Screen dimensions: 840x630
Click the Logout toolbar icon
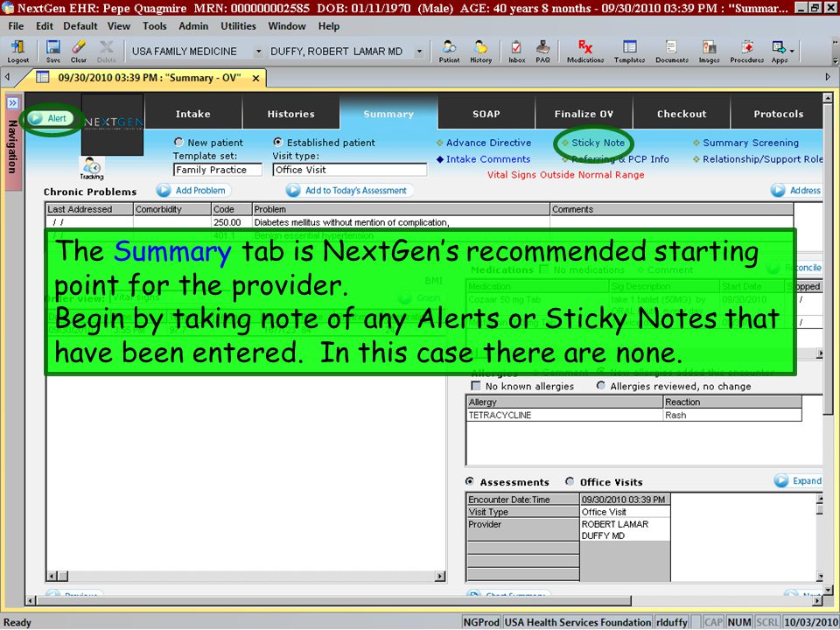[18, 52]
